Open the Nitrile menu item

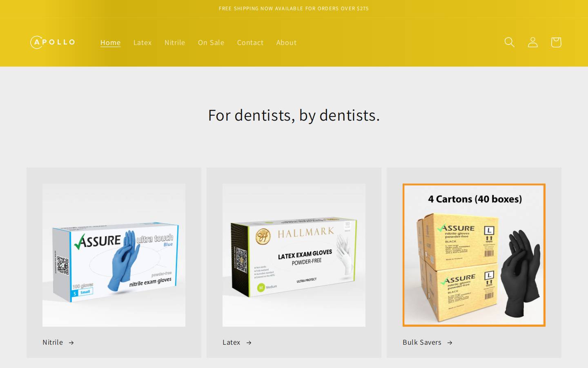click(x=175, y=43)
